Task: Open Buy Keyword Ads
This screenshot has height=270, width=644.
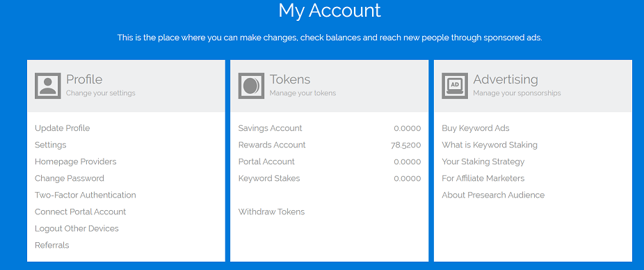Action: click(x=476, y=128)
